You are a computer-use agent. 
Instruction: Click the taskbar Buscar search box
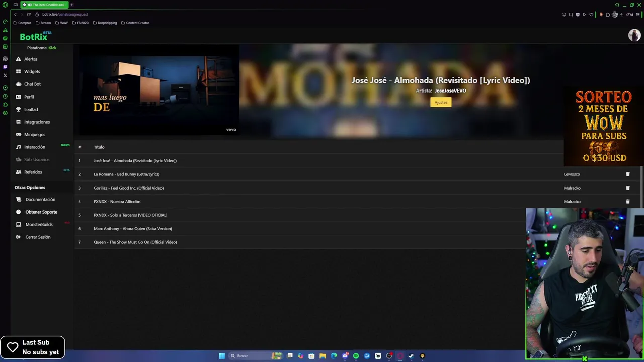click(256, 356)
